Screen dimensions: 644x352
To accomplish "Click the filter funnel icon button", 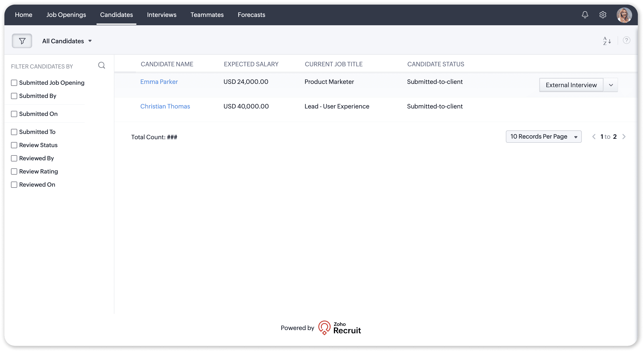I will click(22, 41).
